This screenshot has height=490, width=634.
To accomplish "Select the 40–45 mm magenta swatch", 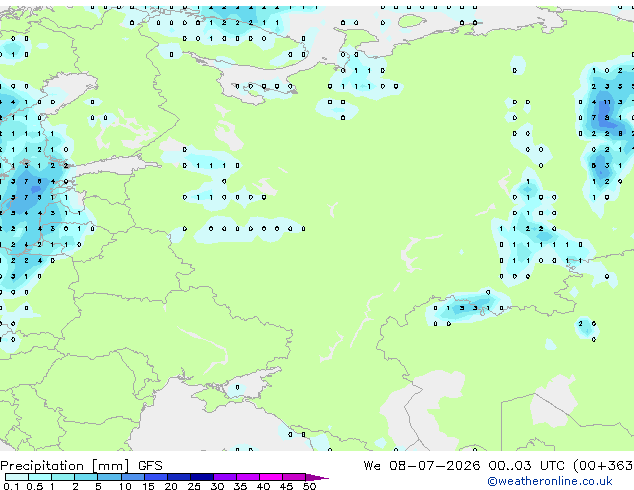I will tap(271, 477).
